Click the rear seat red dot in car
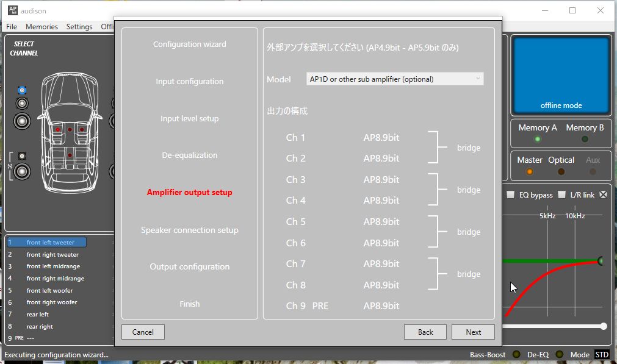The width and height of the screenshot is (617, 364). pos(70,155)
